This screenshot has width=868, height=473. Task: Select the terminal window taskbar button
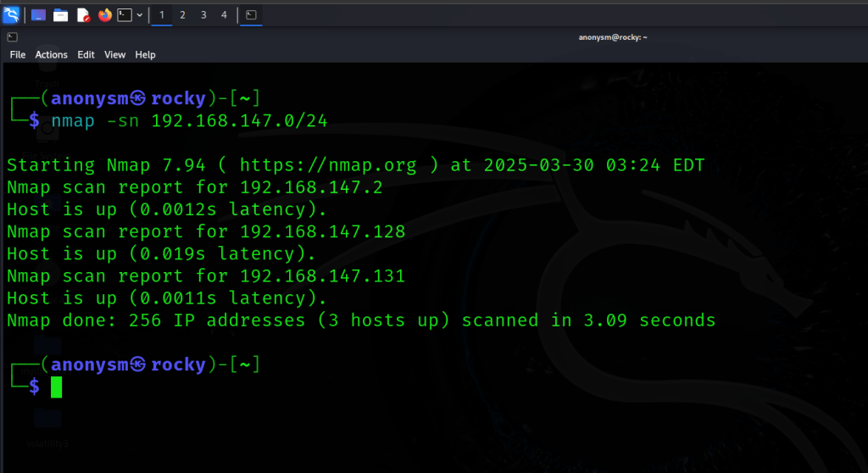(251, 15)
